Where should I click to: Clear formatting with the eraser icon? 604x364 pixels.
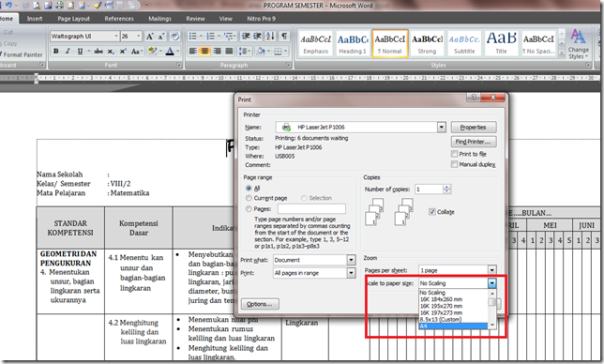(174, 37)
